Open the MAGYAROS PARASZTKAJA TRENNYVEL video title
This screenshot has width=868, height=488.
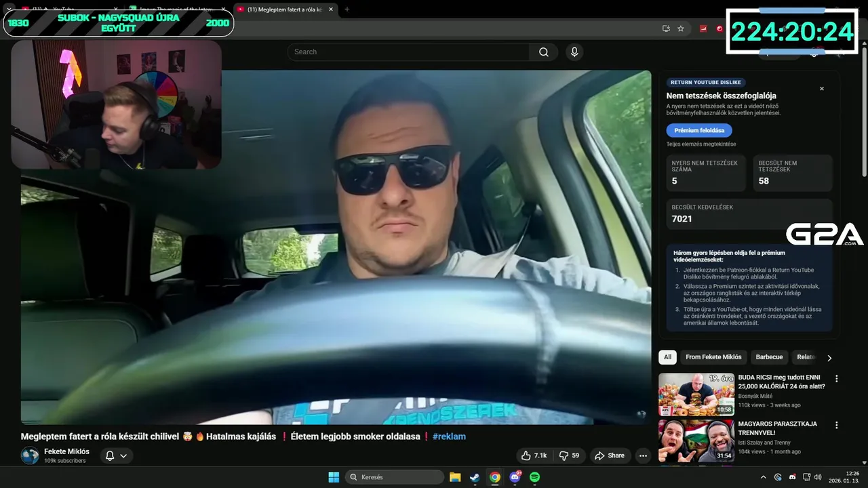coord(778,428)
